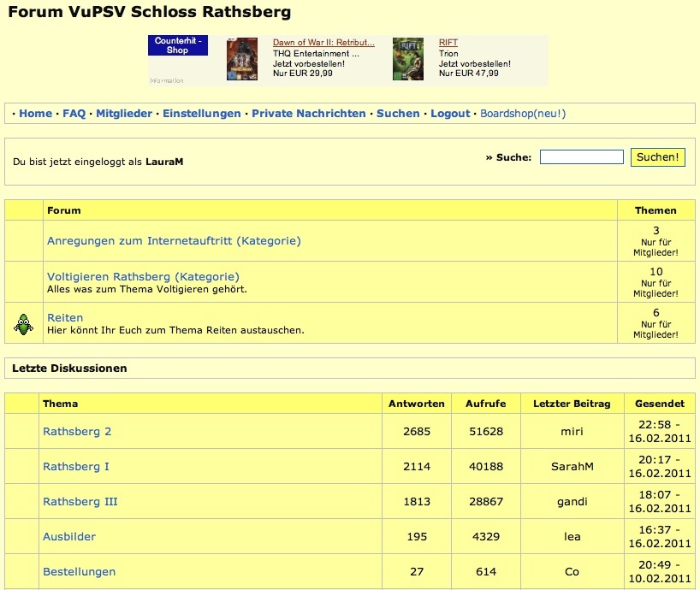Click the Voltigieren topic count 10
Viewport: 700px width, 590px height.
(656, 272)
